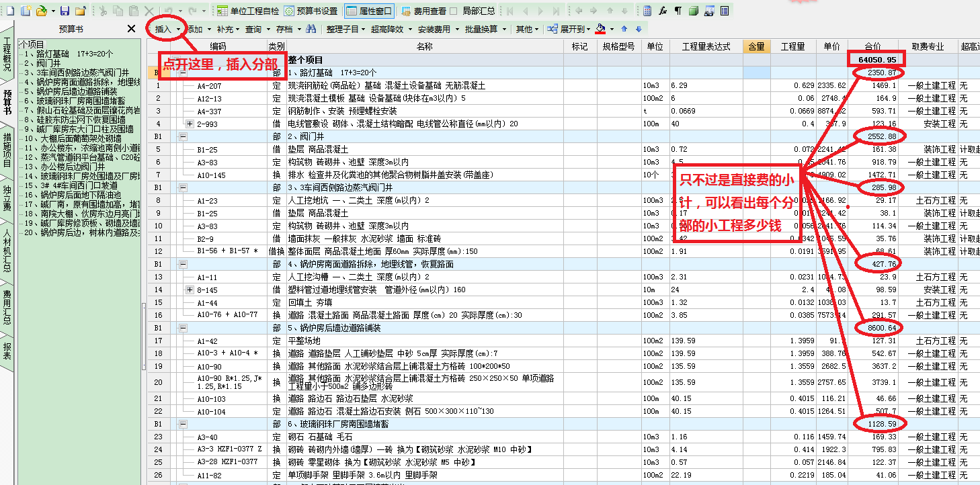Open the 查询 dropdown menu
Screen dimensions: 980x485
click(257, 29)
